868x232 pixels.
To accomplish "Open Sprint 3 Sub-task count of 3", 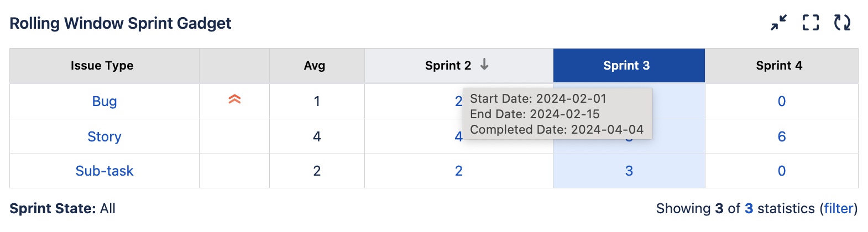I will coord(629,171).
